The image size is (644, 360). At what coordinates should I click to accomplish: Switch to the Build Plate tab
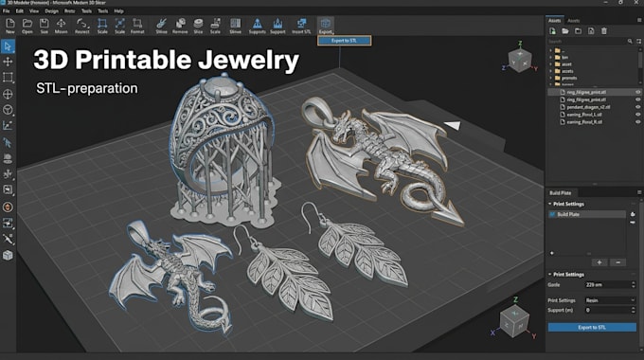pos(561,192)
